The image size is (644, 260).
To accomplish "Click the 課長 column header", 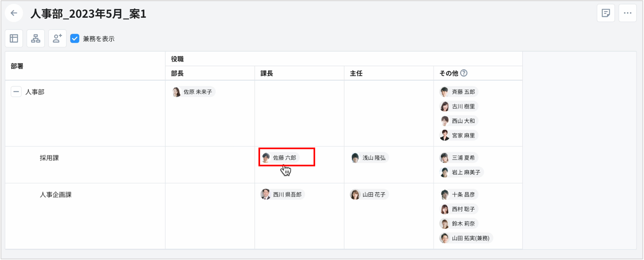I will (267, 73).
